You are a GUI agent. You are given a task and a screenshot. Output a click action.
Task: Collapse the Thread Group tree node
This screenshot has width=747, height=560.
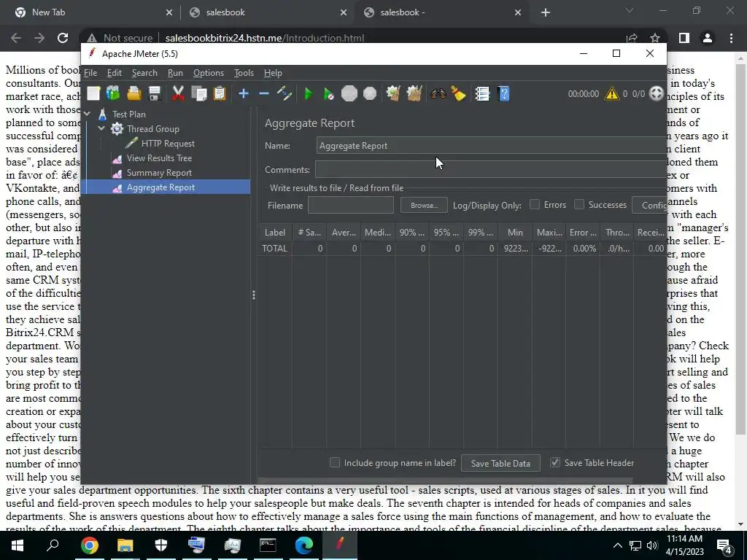(x=101, y=128)
